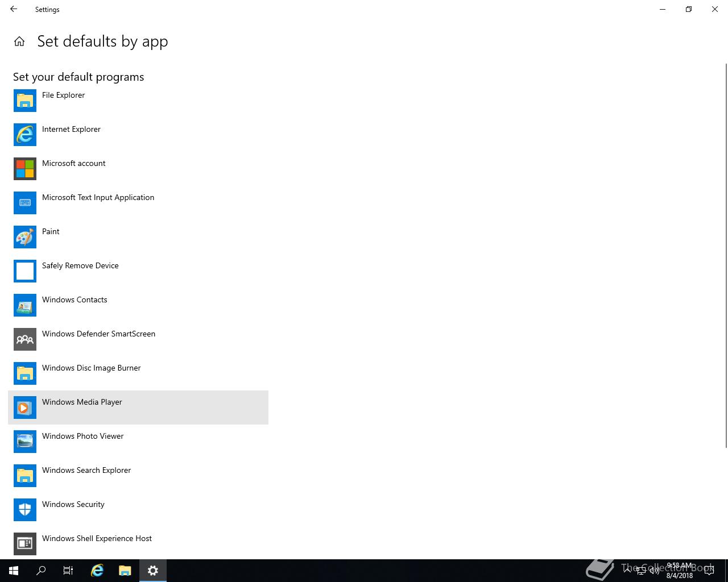The height and width of the screenshot is (582, 728).
Task: Open File Explorer from the taskbar
Action: click(125, 571)
